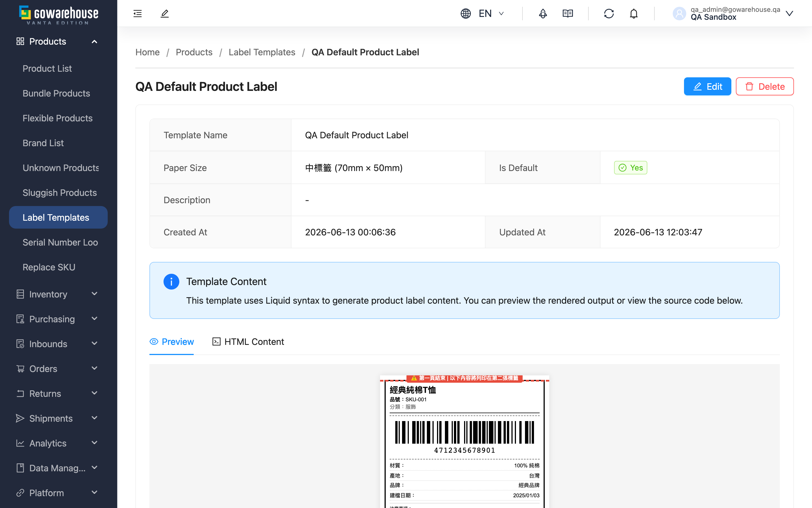Go to Products breadcrumb
812x508 pixels.
194,52
